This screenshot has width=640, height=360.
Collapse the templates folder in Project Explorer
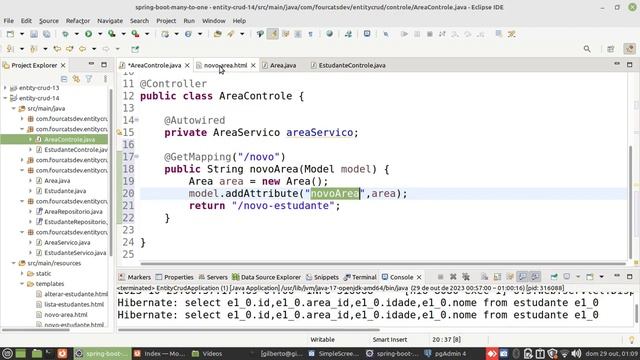[22, 284]
